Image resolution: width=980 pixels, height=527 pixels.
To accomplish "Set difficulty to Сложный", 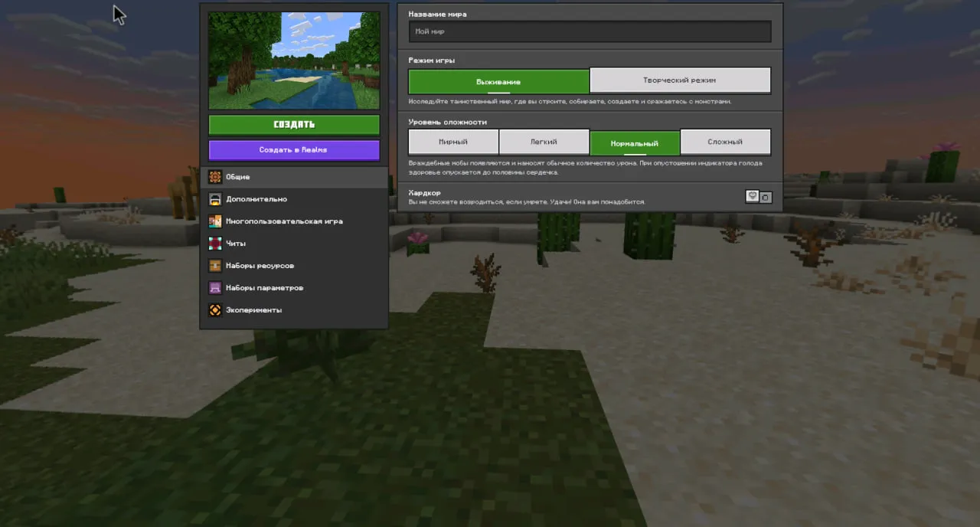I will point(725,142).
